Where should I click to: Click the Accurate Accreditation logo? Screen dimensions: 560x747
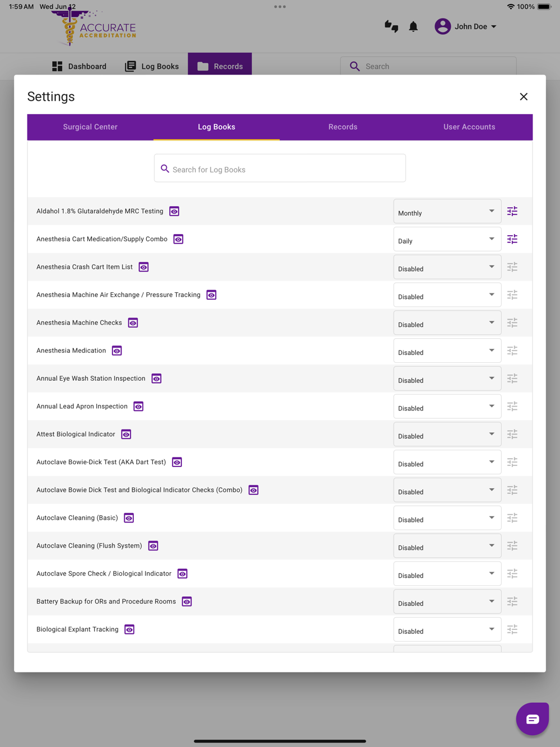94,27
